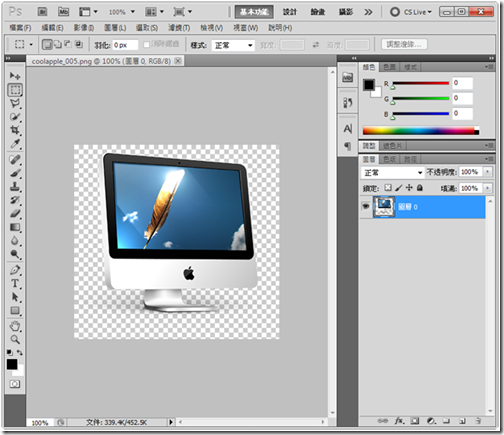Reset default foreground and background colors
This screenshot has height=435, width=504.
pyautogui.click(x=10, y=353)
